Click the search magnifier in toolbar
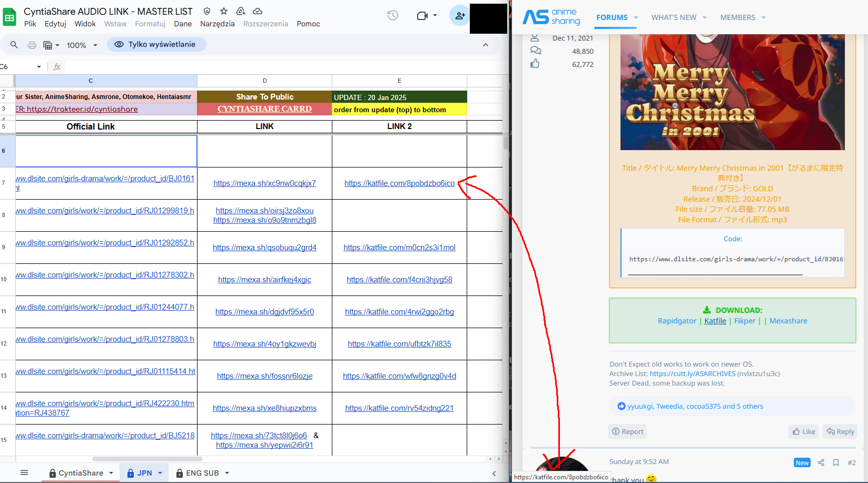The width and height of the screenshot is (868, 483). [14, 45]
